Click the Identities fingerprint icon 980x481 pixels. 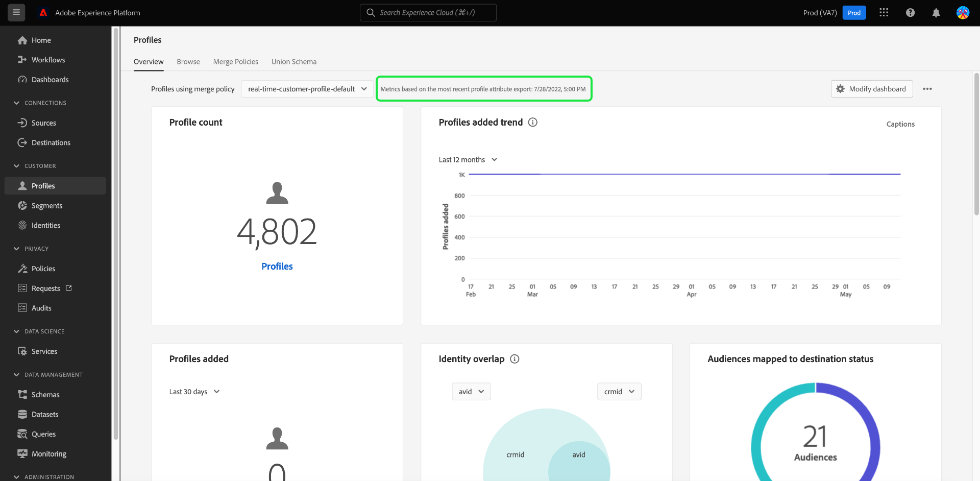22,225
